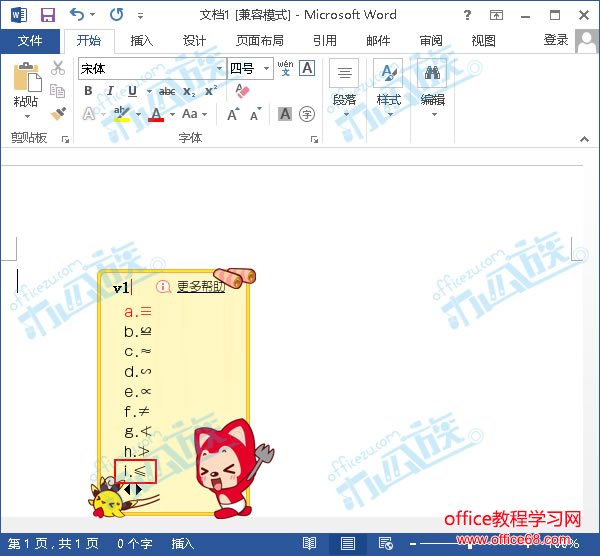Click the enclosed character 字 icon
600x556 pixels.
tap(307, 114)
